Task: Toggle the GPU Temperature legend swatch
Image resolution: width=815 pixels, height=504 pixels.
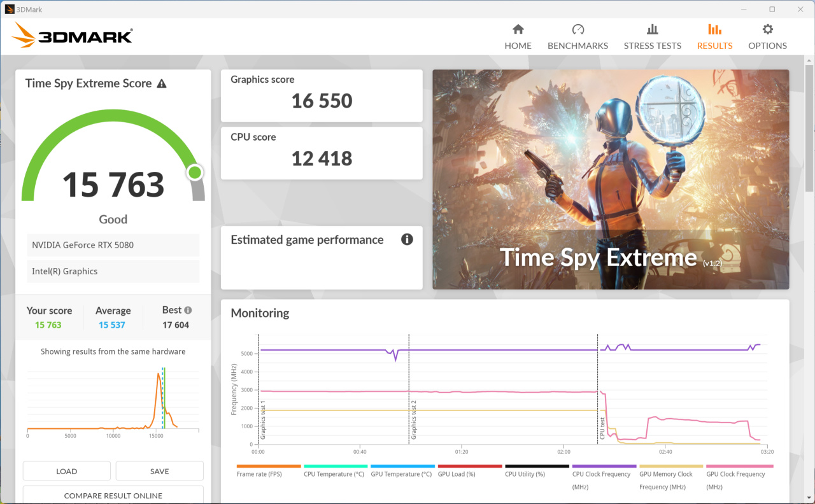Action: [x=402, y=466]
